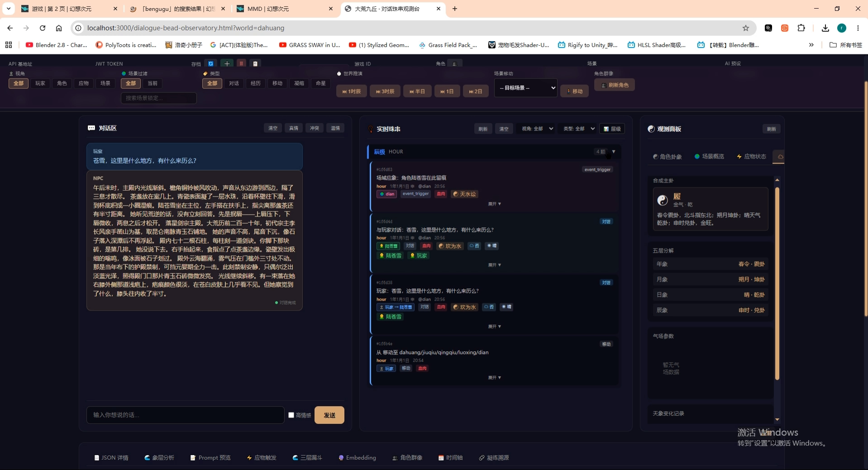Click the new tab plus icon
The height and width of the screenshot is (470, 868).
455,9
